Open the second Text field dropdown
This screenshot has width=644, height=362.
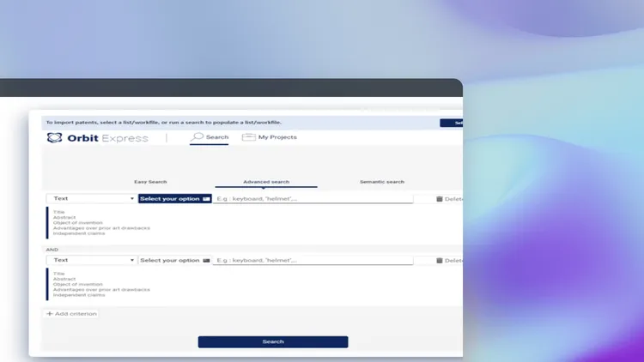tap(91, 260)
